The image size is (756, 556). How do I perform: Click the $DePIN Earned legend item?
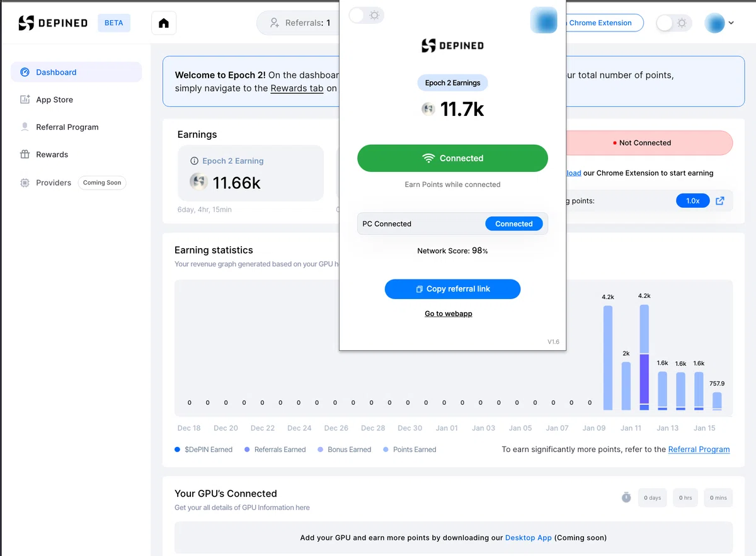pyautogui.click(x=203, y=450)
